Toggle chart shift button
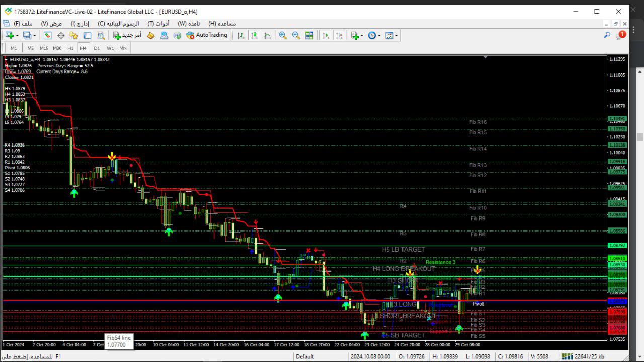This screenshot has width=644, height=362. (339, 35)
